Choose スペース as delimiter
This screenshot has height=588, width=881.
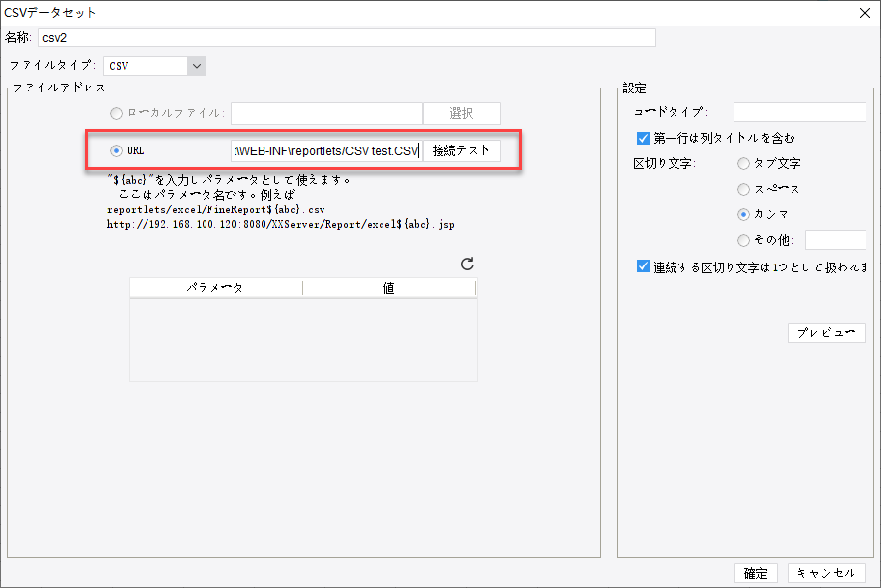[x=743, y=189]
